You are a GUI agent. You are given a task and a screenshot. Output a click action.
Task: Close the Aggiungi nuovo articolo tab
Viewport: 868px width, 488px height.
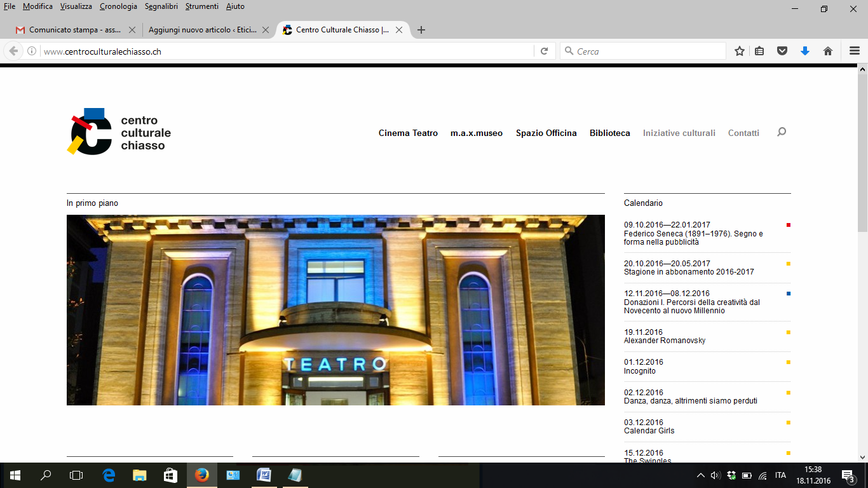coord(266,30)
